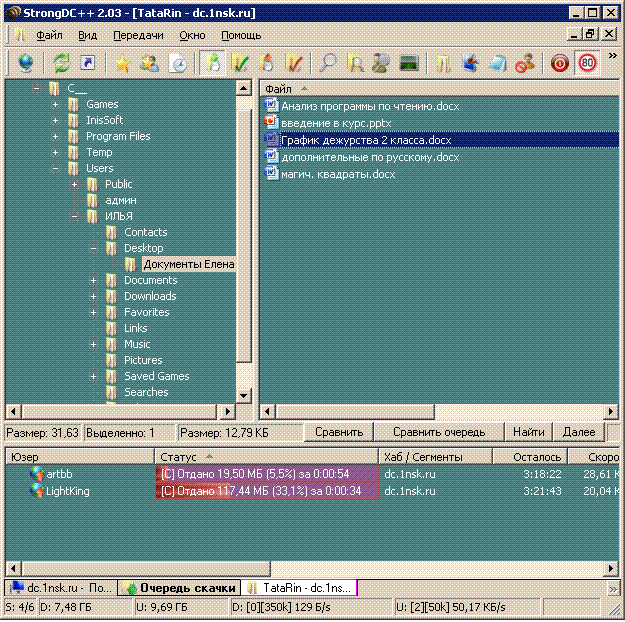Open ADL Search folder with magnifier icon
Image resolution: width=625 pixels, height=622 pixels.
pos(355,63)
